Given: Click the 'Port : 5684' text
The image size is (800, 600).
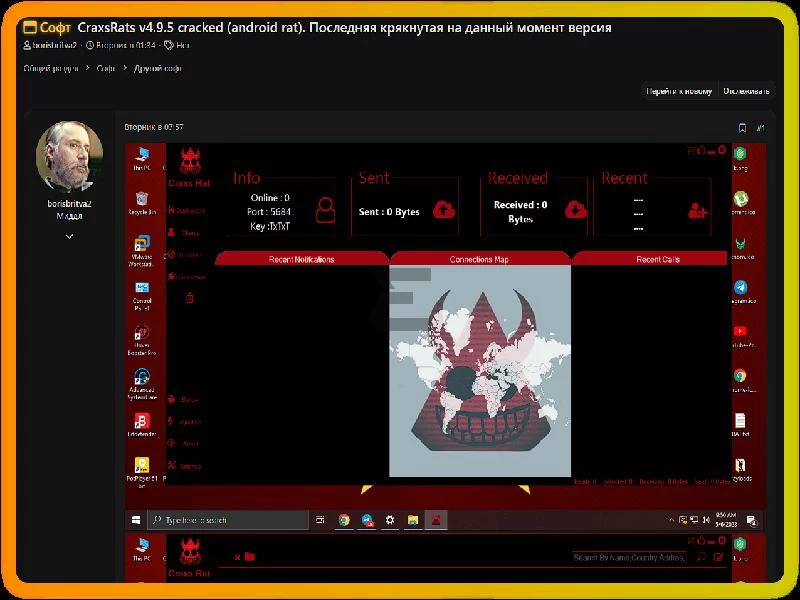Looking at the screenshot, I should [269, 212].
